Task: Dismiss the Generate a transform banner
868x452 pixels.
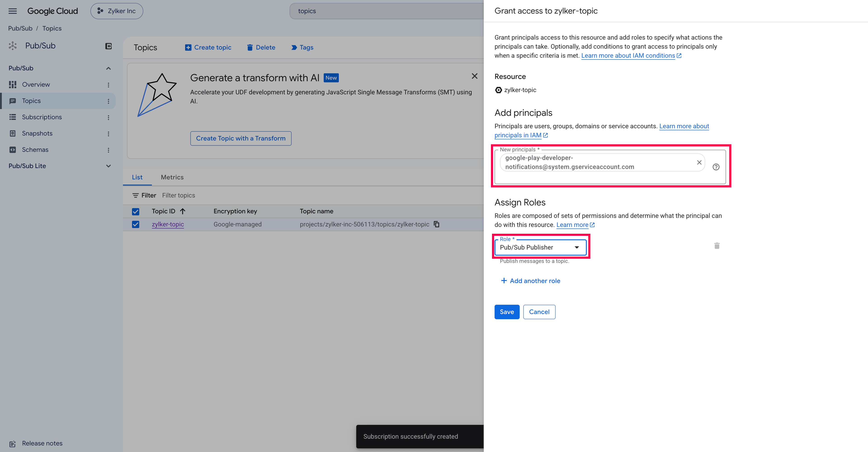Action: click(x=474, y=76)
